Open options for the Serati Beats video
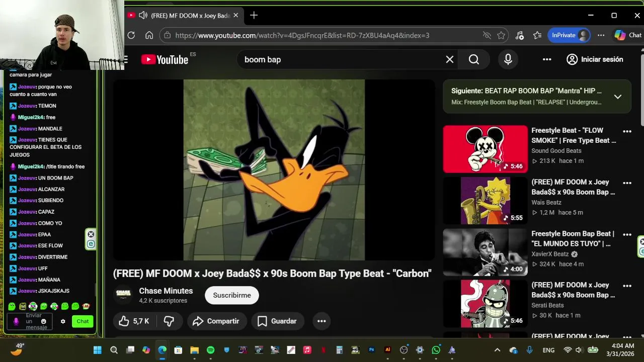 [x=627, y=286]
